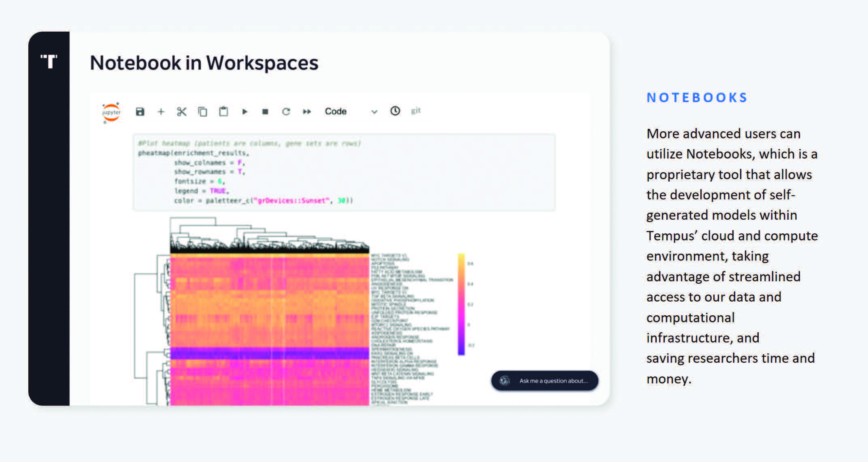Click the clock icon in the toolbar
This screenshot has height=462, width=868.
tap(395, 111)
